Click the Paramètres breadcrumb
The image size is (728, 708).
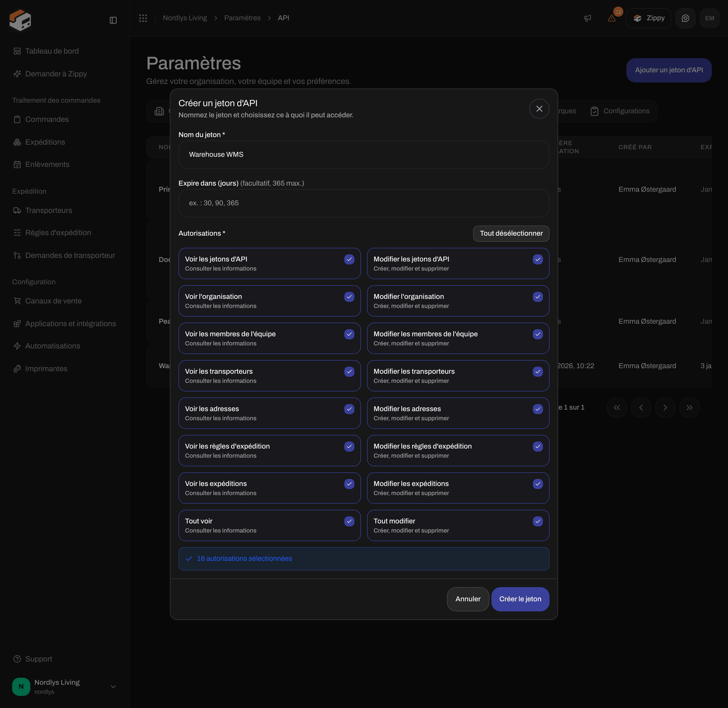(x=242, y=18)
